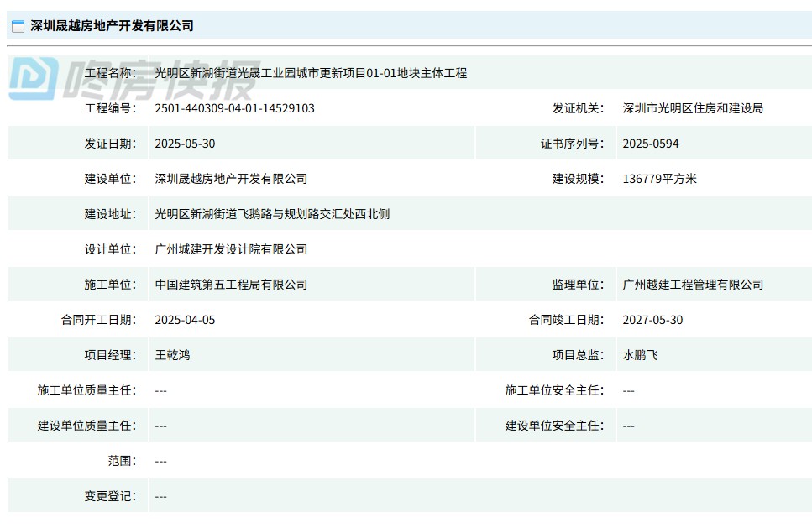Click the 建设单位安全主任 label
The image size is (812, 528).
tap(554, 426)
